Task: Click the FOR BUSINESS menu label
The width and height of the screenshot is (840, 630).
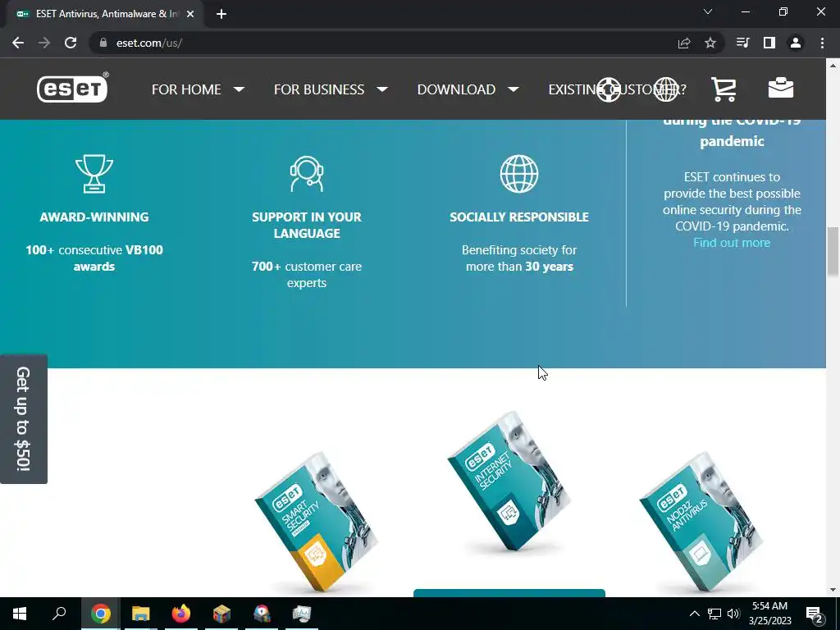Action: click(x=319, y=89)
